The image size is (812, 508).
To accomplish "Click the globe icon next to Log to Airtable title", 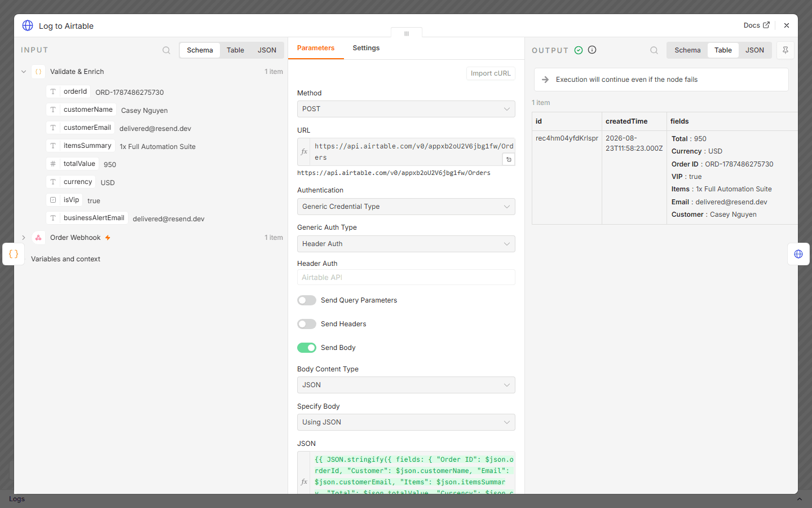I will [x=28, y=25].
